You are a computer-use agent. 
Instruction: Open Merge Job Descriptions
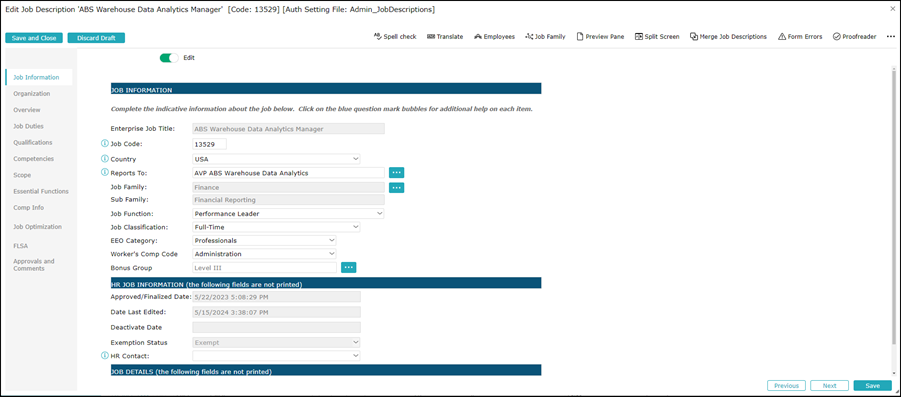pos(728,36)
